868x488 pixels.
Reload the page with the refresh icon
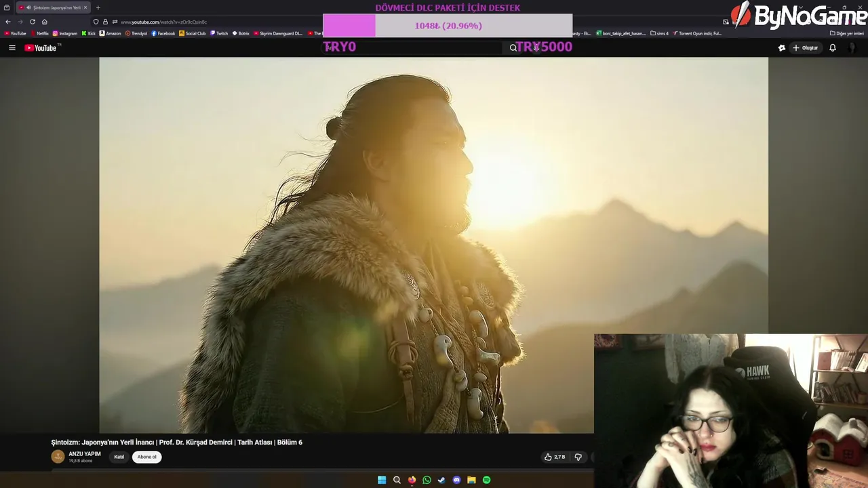[32, 22]
